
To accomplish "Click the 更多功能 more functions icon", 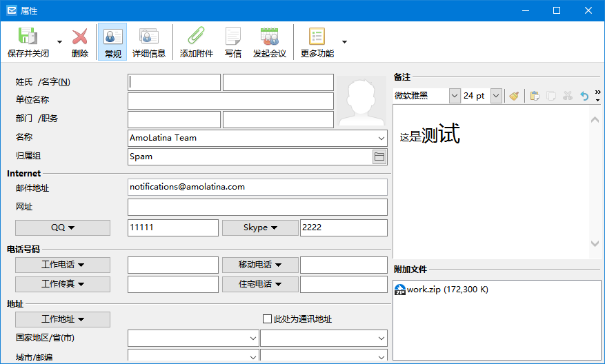I will pyautogui.click(x=317, y=37).
